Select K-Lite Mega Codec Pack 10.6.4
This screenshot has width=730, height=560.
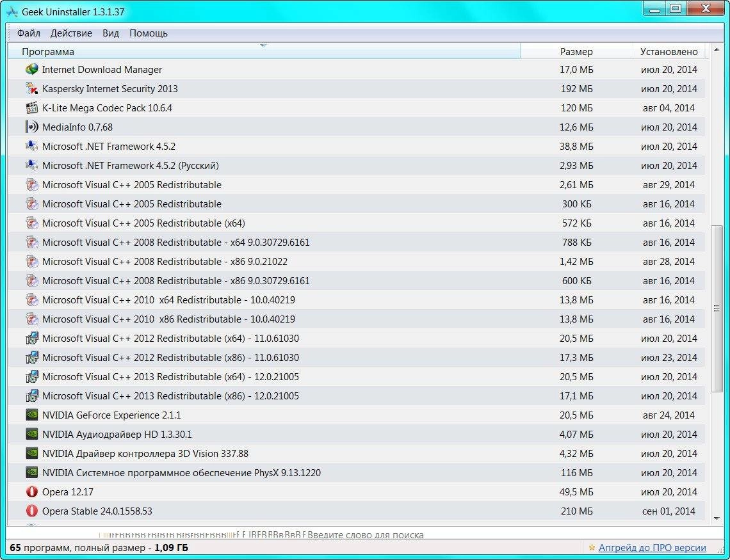[356, 108]
